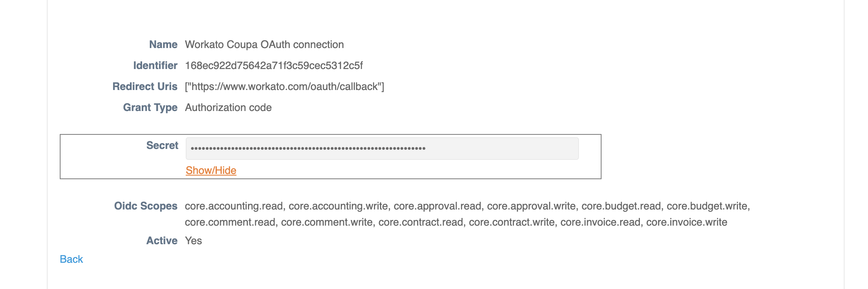This screenshot has height=289, width=868.
Task: Click the Yes value next to Active
Action: coord(193,240)
